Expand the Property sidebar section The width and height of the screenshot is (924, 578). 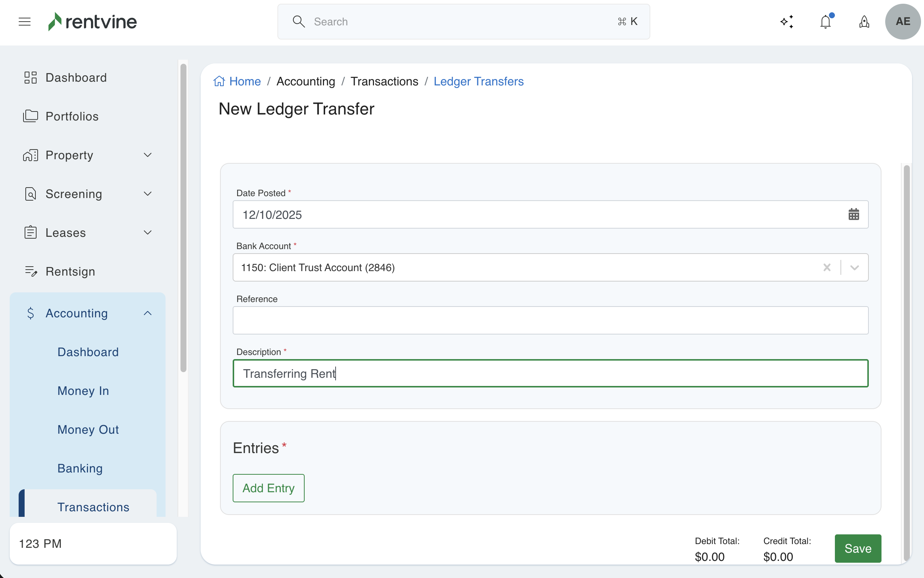click(x=148, y=155)
